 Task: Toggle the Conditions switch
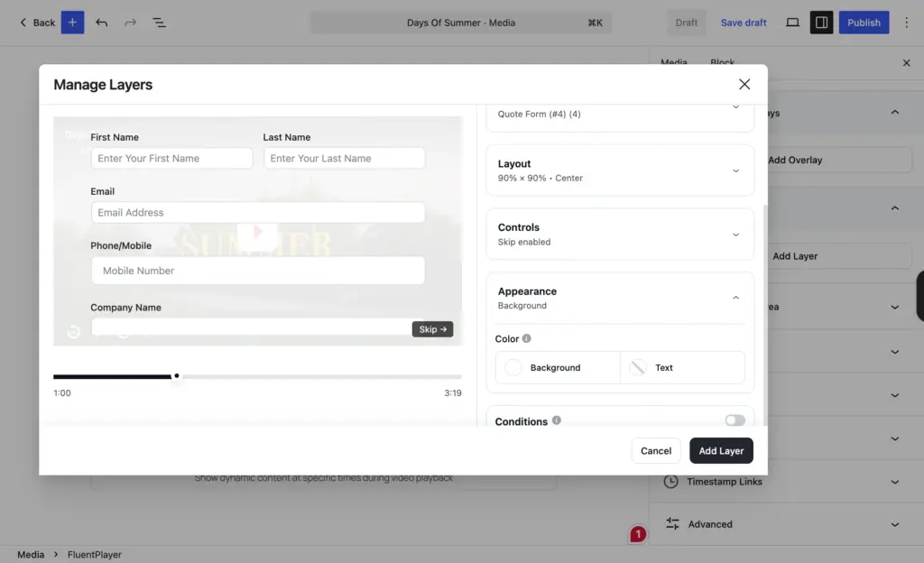click(x=735, y=420)
